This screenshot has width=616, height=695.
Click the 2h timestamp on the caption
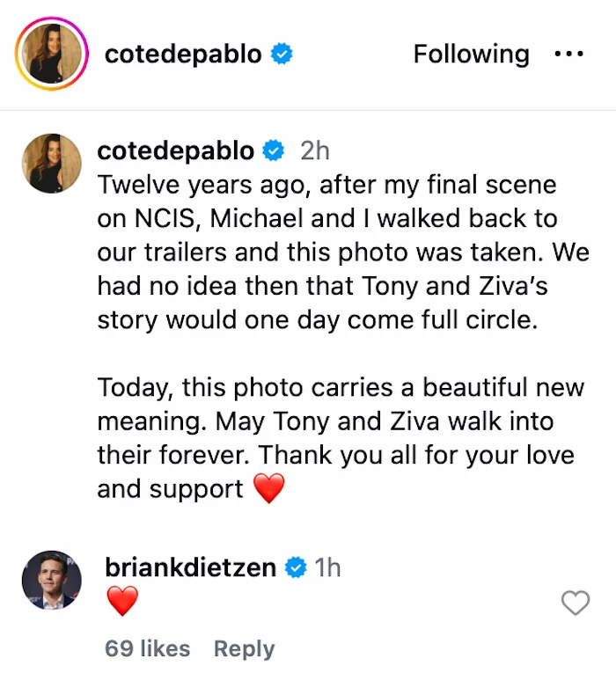point(314,151)
